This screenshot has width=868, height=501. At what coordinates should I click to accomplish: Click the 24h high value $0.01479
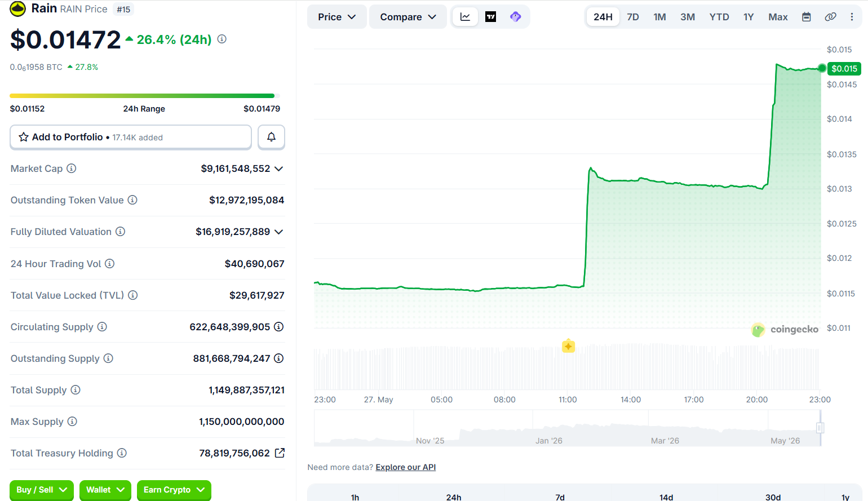click(x=262, y=109)
